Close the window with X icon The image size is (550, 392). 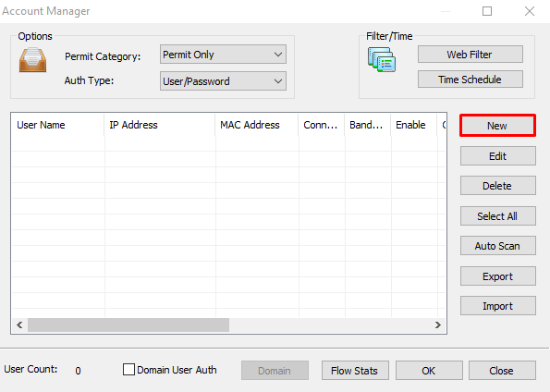click(530, 11)
